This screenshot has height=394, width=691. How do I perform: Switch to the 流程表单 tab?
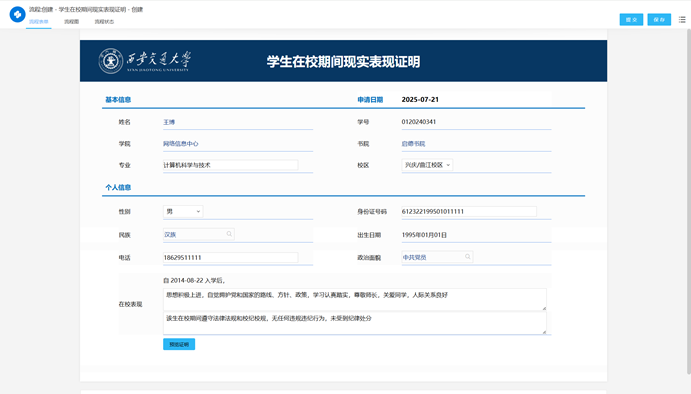(39, 22)
